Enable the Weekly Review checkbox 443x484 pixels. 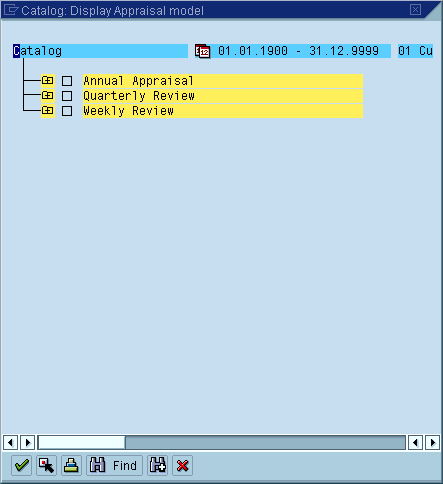[67, 111]
